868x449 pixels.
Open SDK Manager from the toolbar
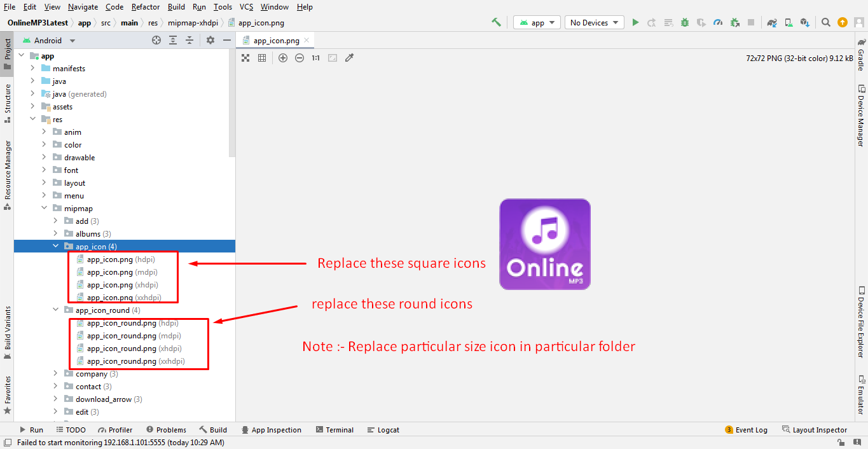click(805, 22)
